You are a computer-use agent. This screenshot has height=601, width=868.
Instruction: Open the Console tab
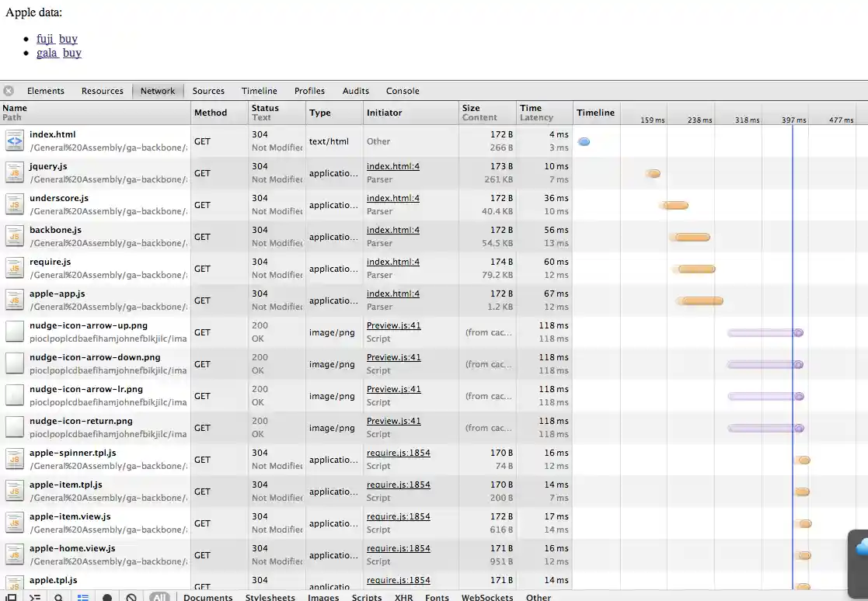coord(403,91)
